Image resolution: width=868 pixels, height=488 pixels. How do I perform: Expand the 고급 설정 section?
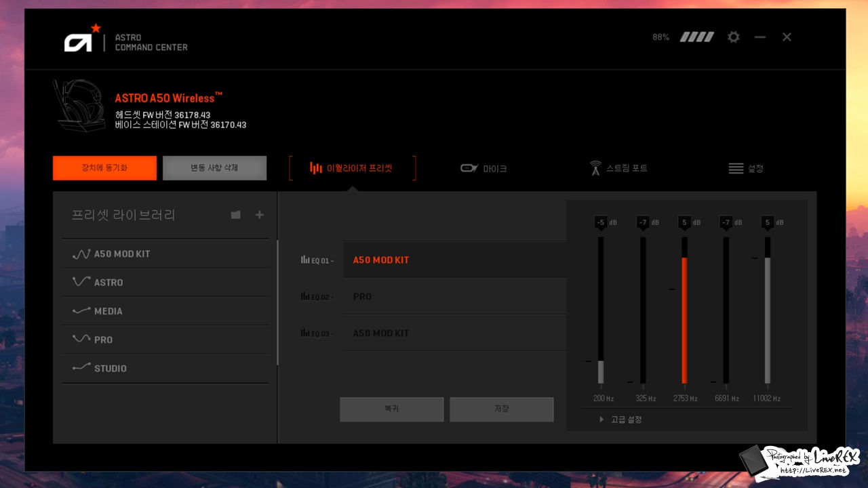pyautogui.click(x=620, y=420)
